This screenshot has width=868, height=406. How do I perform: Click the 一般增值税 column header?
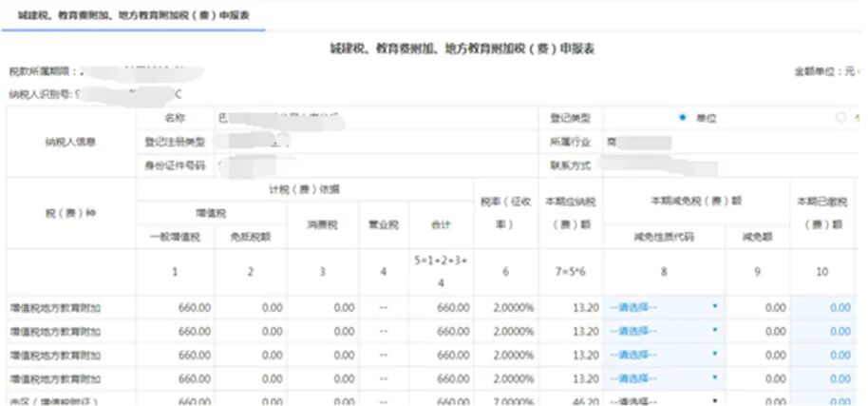tap(175, 237)
